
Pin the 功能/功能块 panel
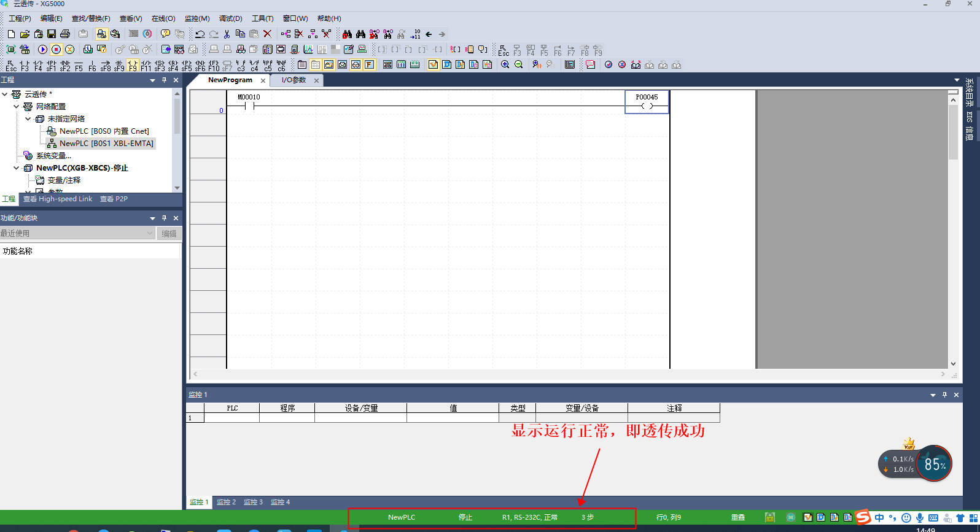click(164, 218)
